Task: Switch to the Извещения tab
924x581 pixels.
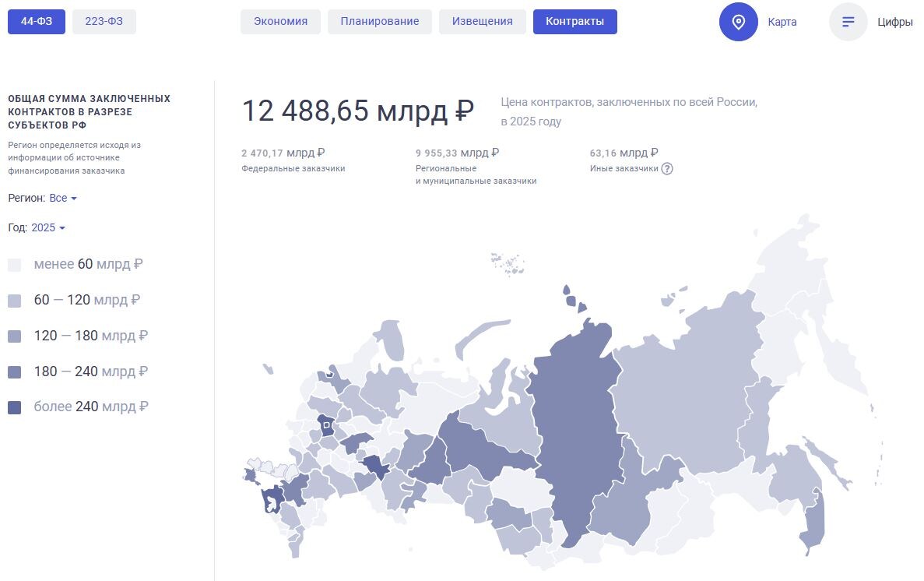Action: [x=482, y=21]
